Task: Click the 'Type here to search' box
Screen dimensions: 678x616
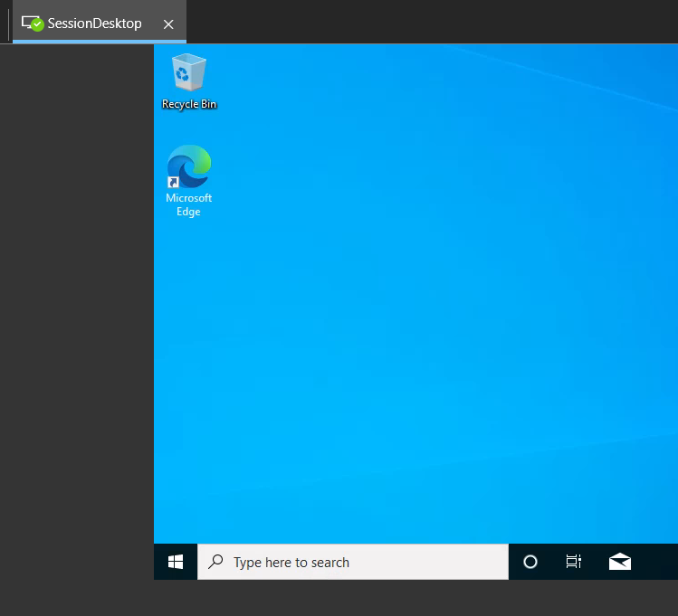Action: click(353, 562)
